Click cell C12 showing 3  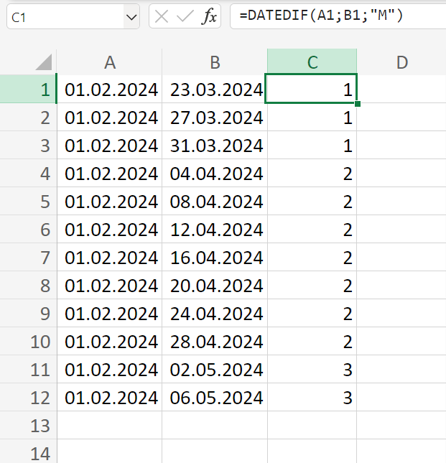pos(312,397)
